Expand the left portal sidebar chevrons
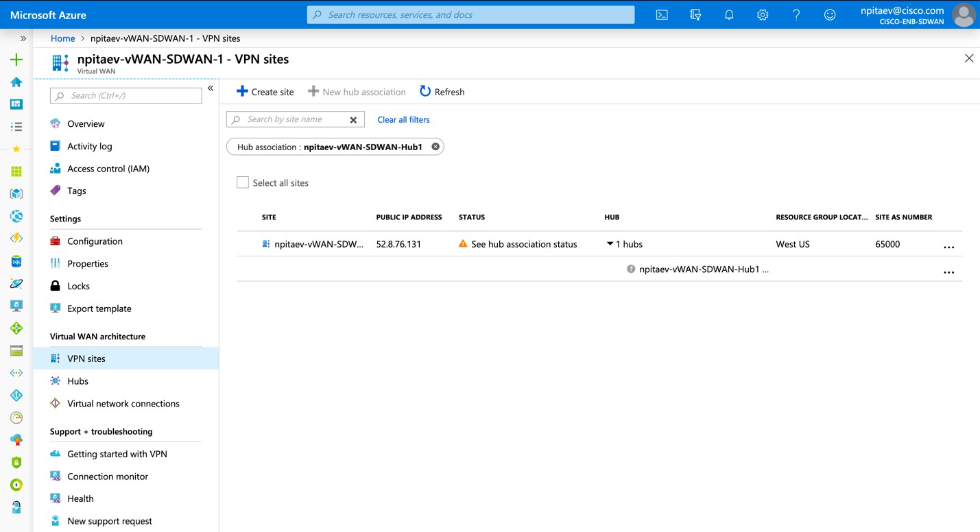Screen dimensions: 980x532 click(23, 38)
